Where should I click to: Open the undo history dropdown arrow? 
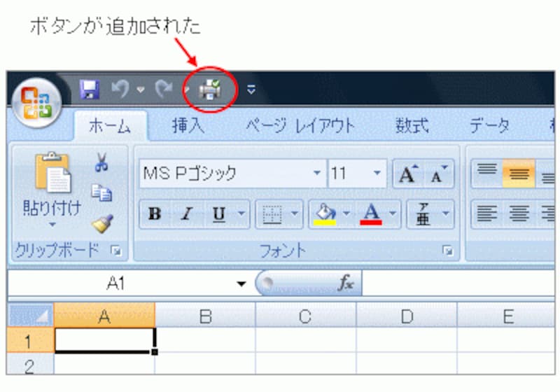pyautogui.click(x=141, y=90)
